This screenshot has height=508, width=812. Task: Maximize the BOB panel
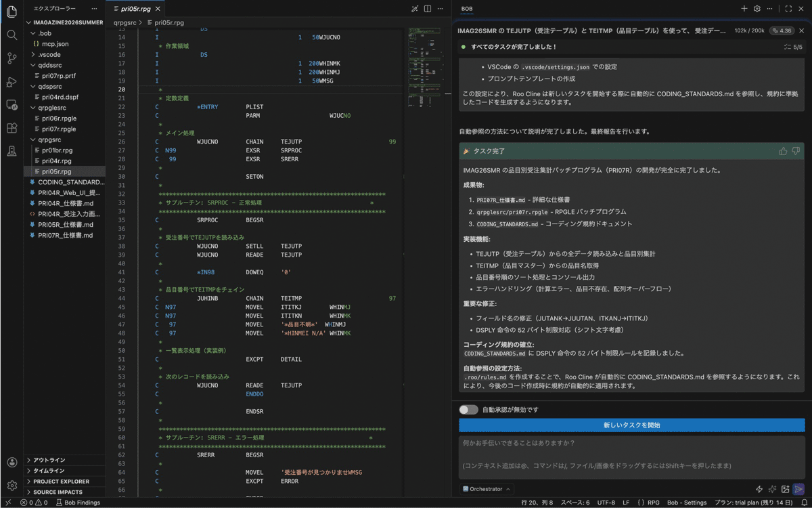pos(788,9)
